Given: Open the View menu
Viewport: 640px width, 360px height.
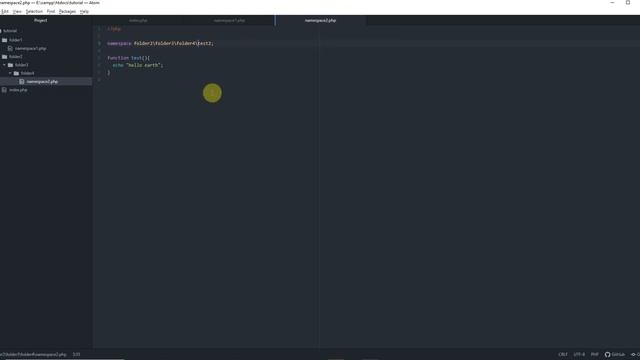Looking at the screenshot, I should (x=17, y=11).
